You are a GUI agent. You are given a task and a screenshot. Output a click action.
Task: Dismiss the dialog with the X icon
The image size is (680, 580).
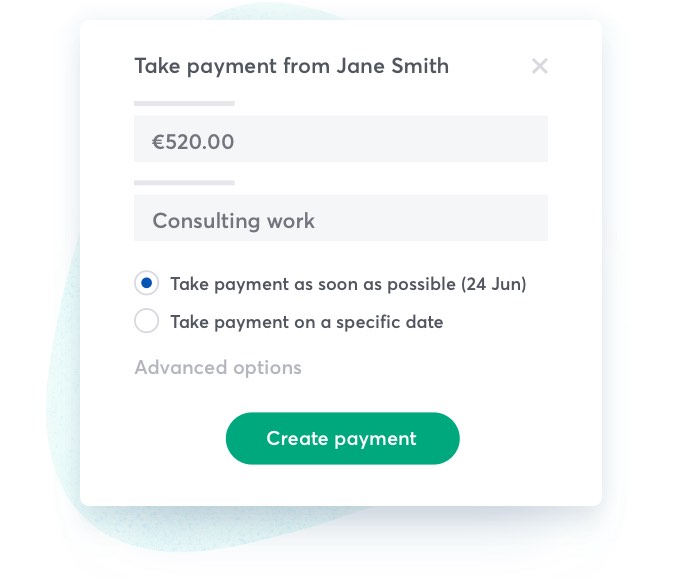click(x=540, y=67)
